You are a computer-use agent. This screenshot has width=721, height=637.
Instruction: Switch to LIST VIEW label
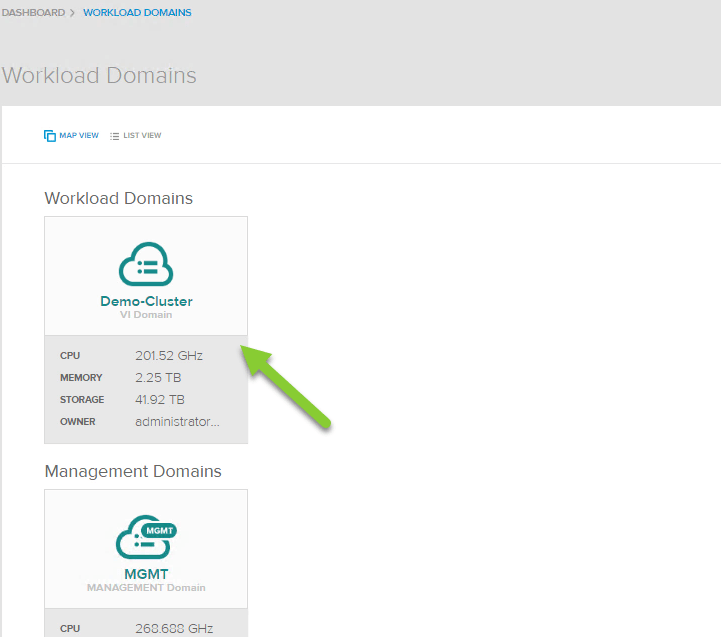coord(142,136)
